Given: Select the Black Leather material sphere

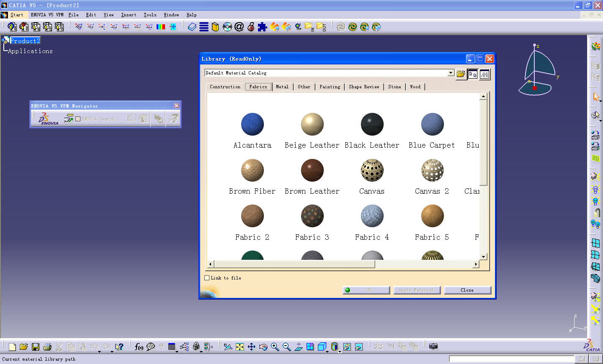Looking at the screenshot, I should (372, 124).
